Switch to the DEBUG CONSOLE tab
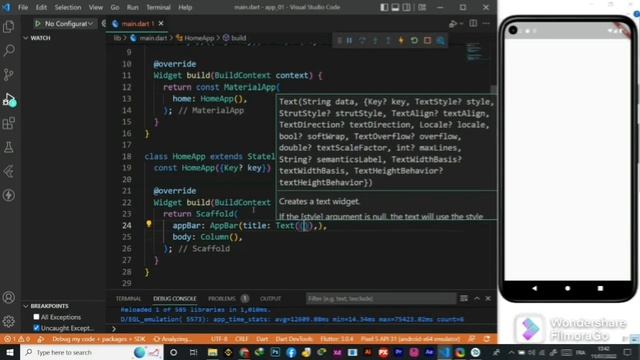This screenshot has width=640, height=360. click(175, 299)
